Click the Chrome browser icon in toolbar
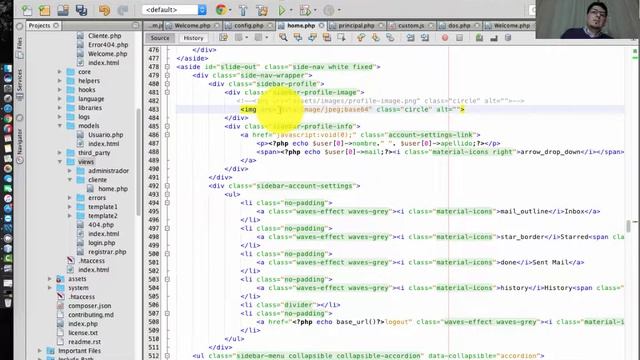Image resolution: width=640 pixels, height=360 pixels. pos(221,10)
